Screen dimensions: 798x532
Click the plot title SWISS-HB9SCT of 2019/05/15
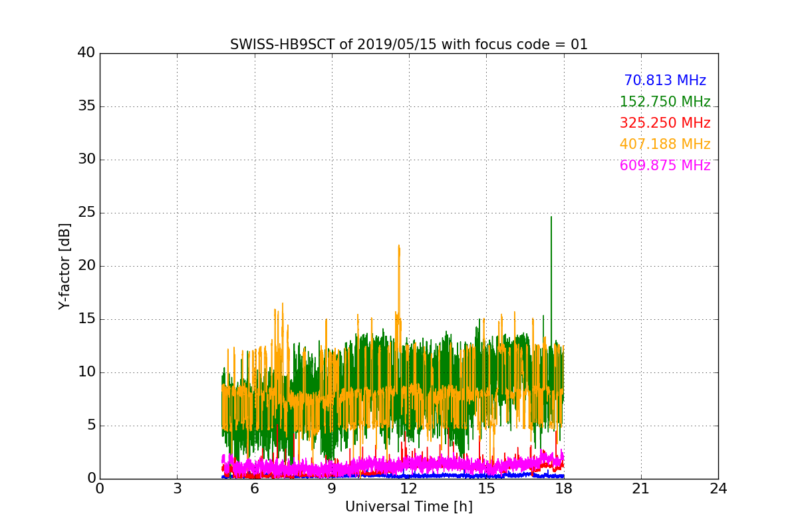click(x=409, y=45)
